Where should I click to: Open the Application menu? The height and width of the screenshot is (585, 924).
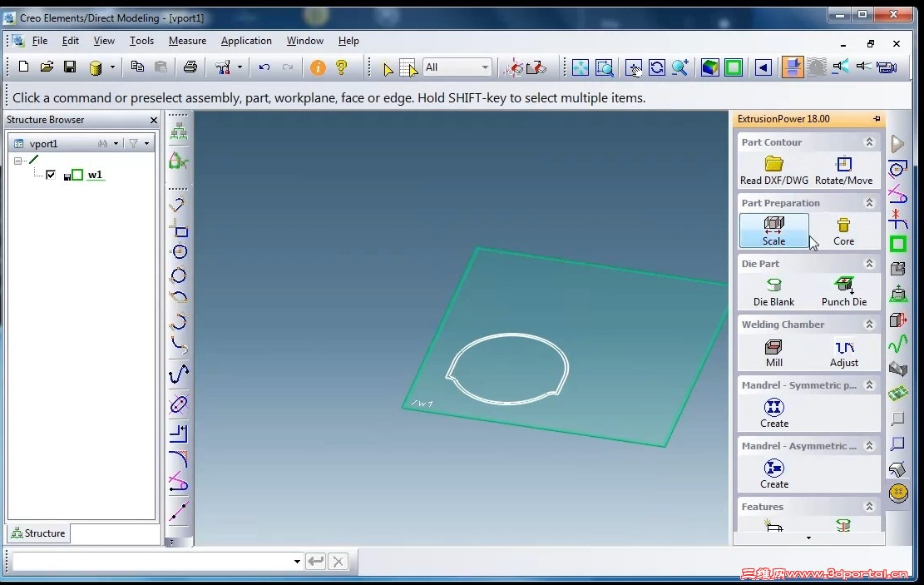[x=246, y=41]
